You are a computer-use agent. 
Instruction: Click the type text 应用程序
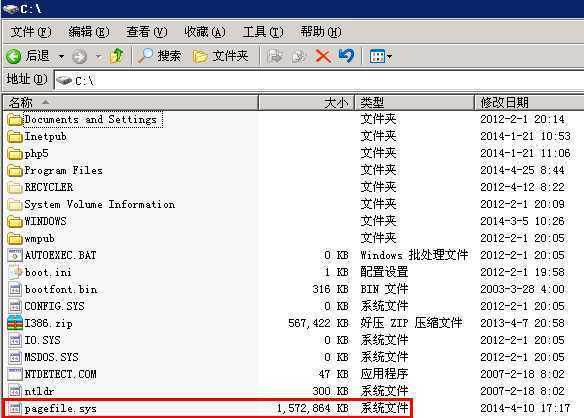click(x=384, y=374)
